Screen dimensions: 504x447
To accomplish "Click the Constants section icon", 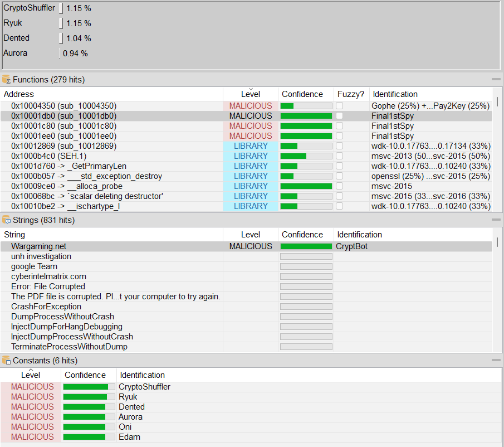I will 6,361.
